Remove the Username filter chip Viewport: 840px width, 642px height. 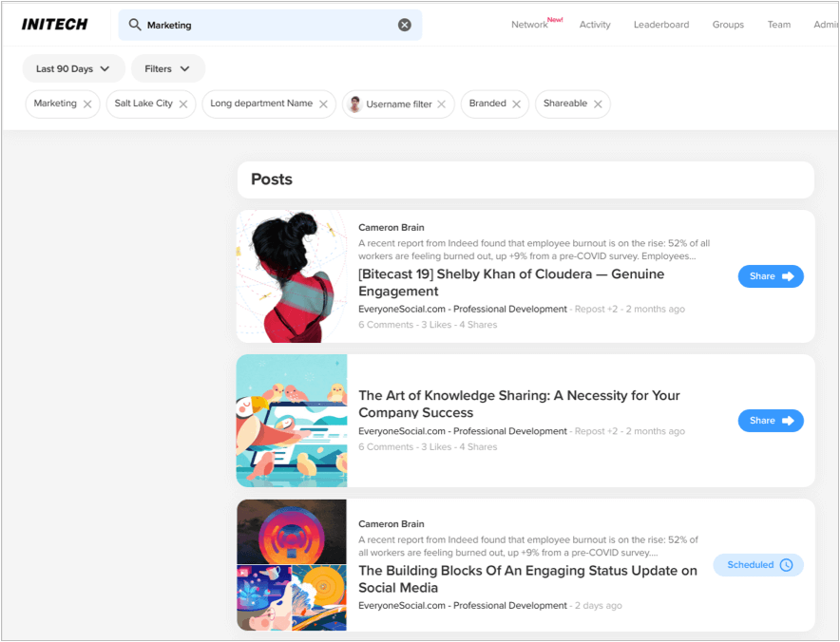pyautogui.click(x=442, y=104)
